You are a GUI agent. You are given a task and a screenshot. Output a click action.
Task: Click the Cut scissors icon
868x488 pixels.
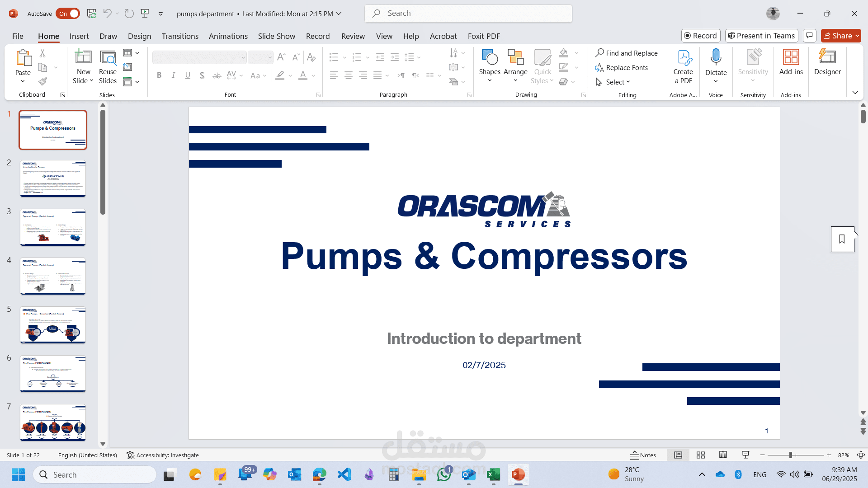pyautogui.click(x=42, y=53)
